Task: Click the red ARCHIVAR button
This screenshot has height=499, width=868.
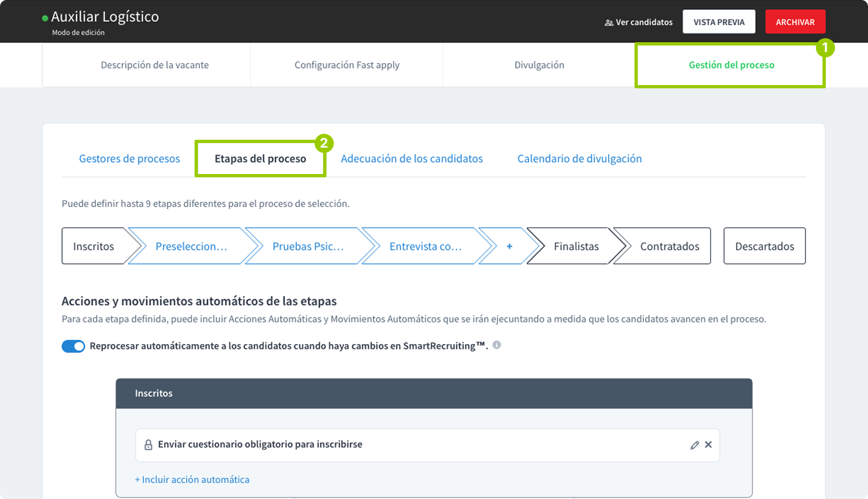Action: [795, 21]
